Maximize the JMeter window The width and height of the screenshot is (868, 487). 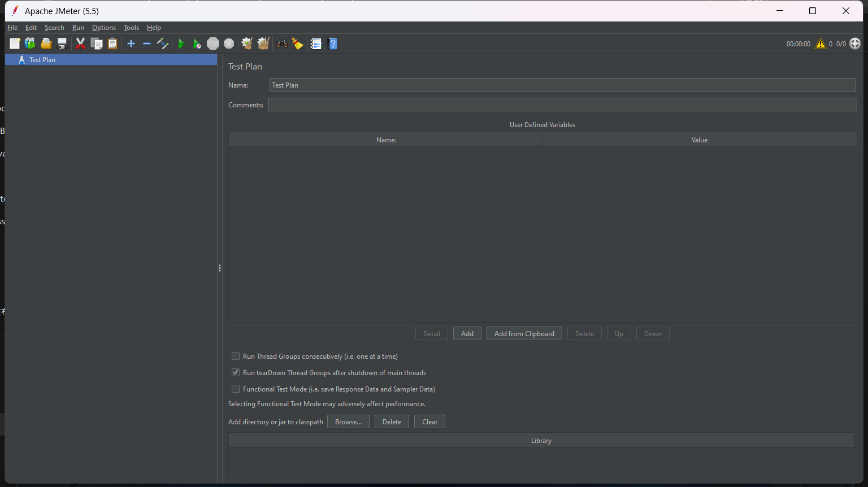click(813, 11)
